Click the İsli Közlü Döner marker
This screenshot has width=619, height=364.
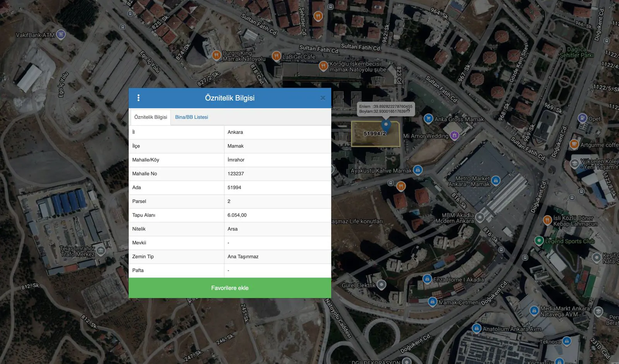(x=547, y=220)
